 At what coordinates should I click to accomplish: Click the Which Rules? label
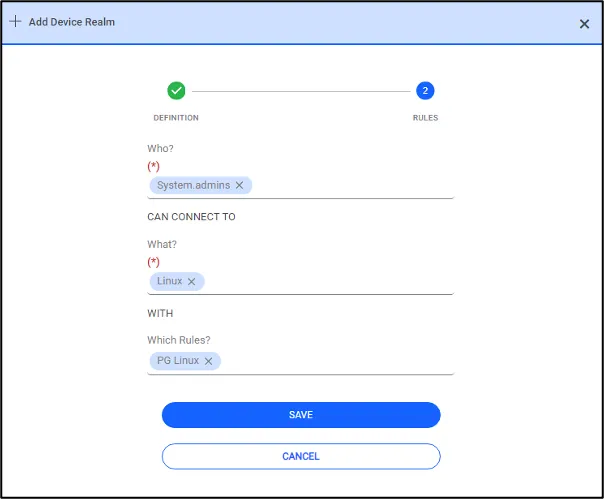(x=179, y=340)
